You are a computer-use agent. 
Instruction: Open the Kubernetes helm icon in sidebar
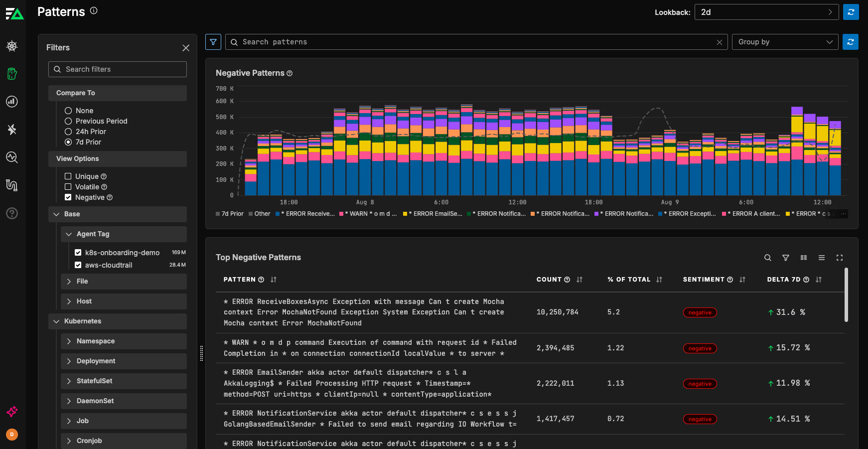pyautogui.click(x=12, y=46)
